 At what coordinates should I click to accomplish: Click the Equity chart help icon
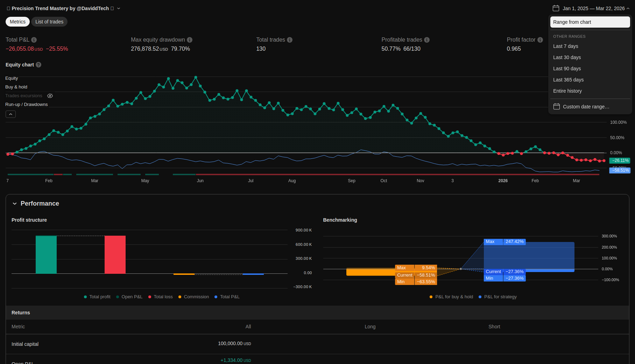pyautogui.click(x=38, y=65)
